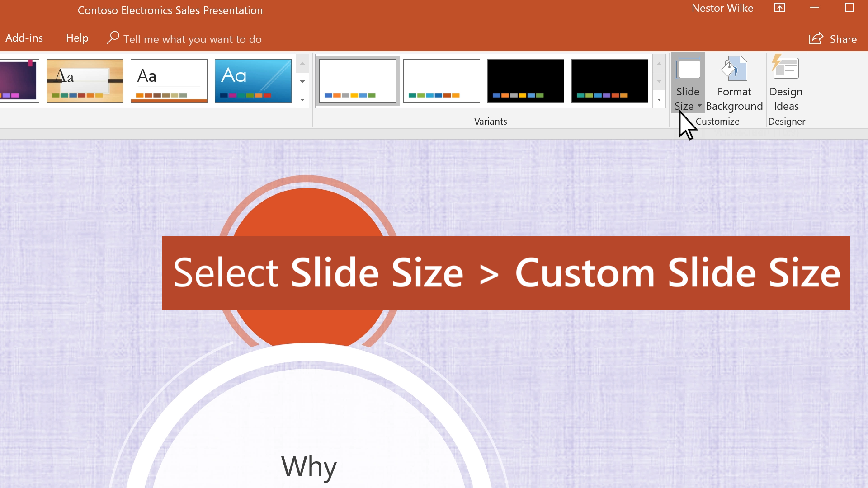The width and height of the screenshot is (868, 488).
Task: Select the wood-textured Aa theme thumbnail
Action: tap(85, 81)
